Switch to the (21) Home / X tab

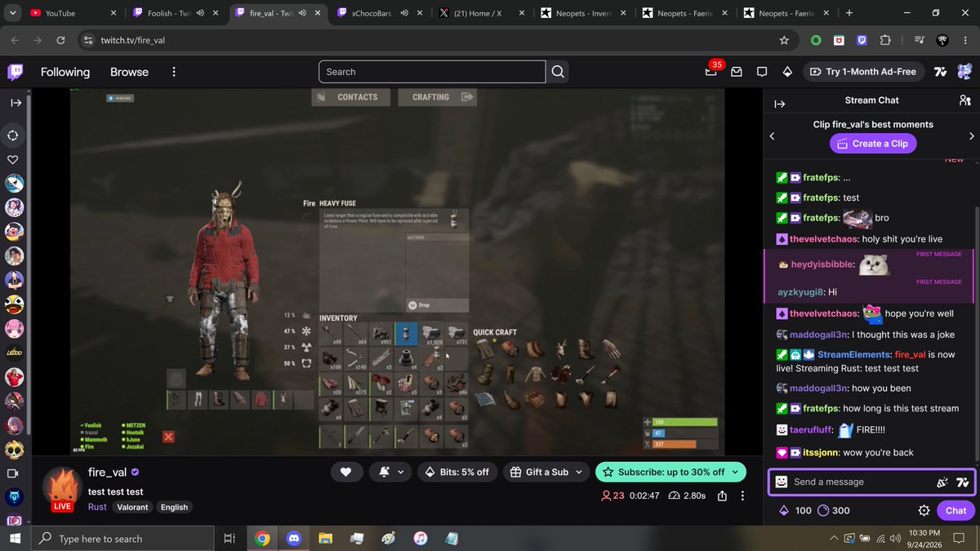[x=481, y=13]
